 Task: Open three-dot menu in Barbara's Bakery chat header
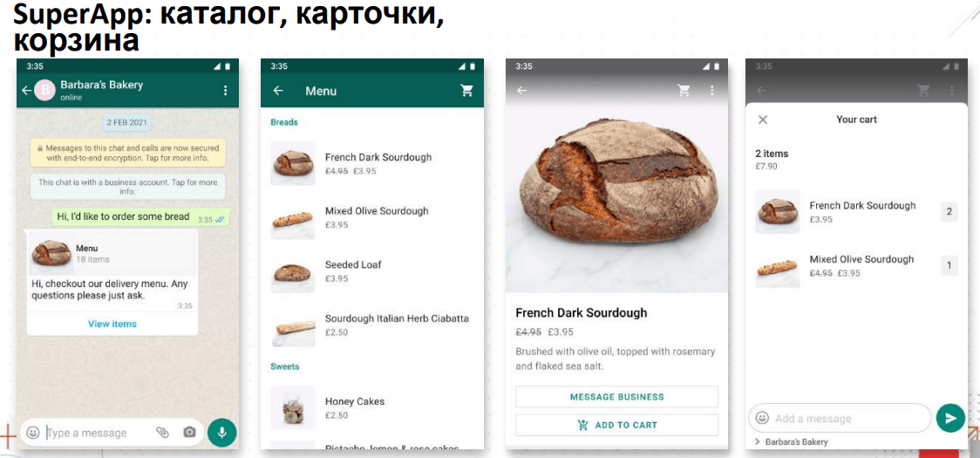226,91
